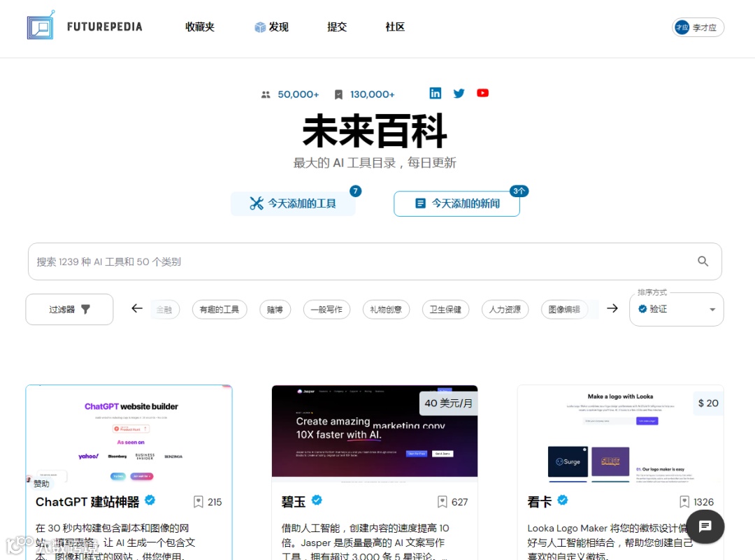Open the 提交 menu item
Image resolution: width=755 pixels, height=560 pixels.
(x=337, y=27)
